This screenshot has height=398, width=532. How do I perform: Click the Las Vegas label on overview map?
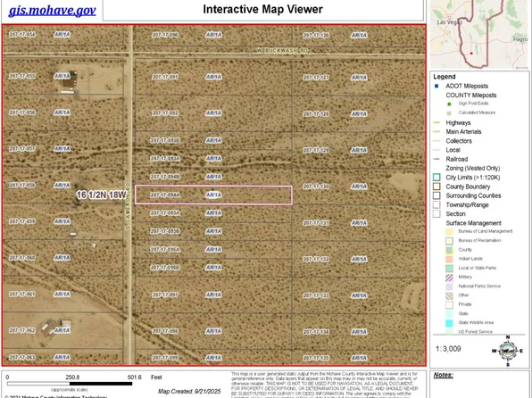point(450,22)
